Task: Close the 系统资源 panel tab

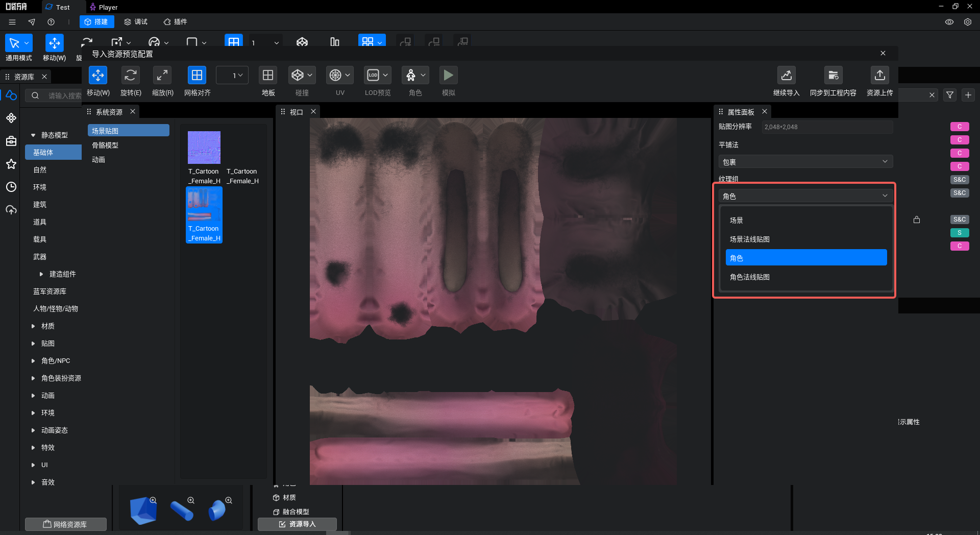Action: (133, 111)
